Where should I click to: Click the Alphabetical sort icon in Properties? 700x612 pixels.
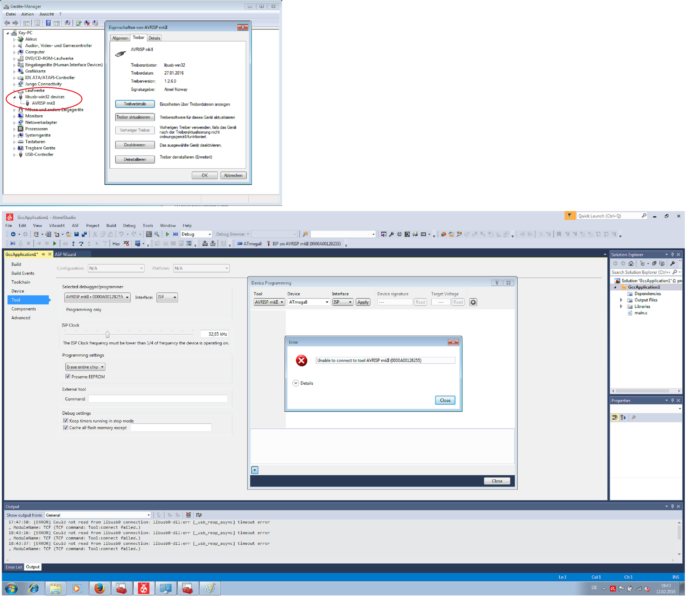coord(623,417)
